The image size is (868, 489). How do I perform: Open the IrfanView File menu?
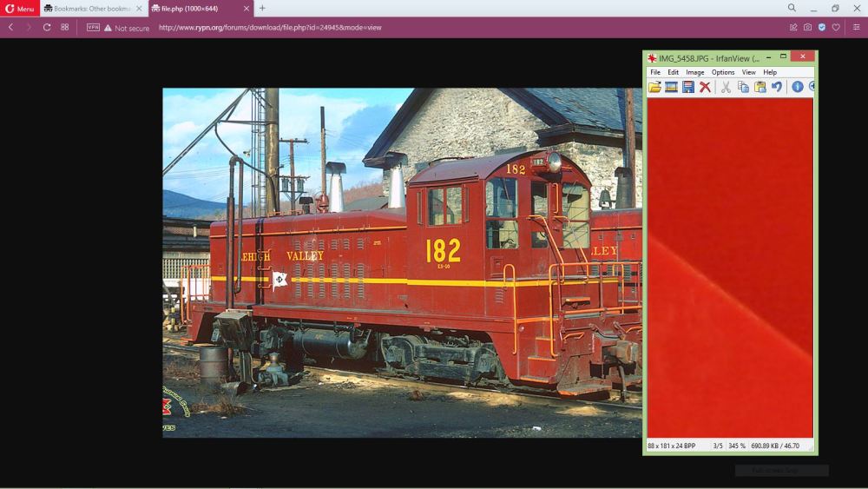click(x=655, y=73)
